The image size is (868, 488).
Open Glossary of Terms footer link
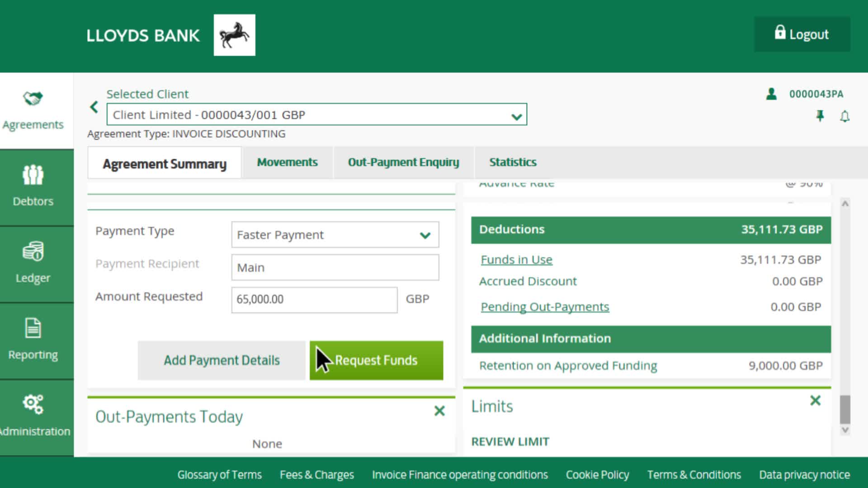pos(219,474)
